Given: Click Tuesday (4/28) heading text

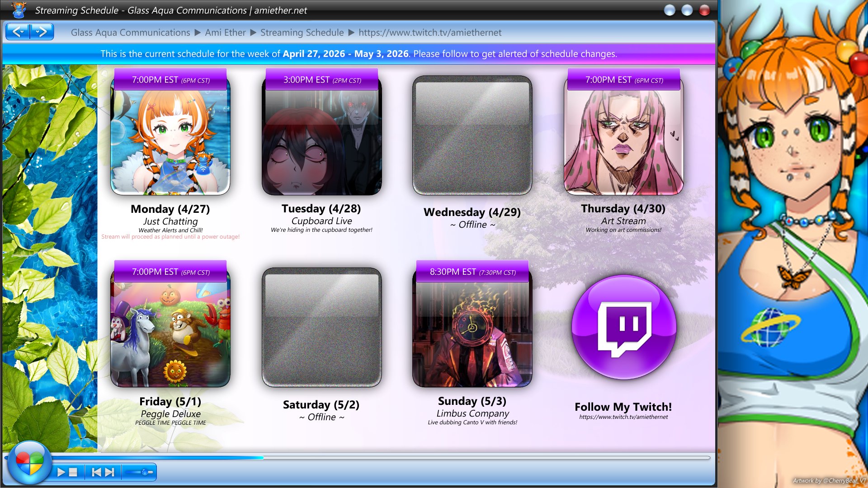Looking at the screenshot, I should tap(321, 208).
